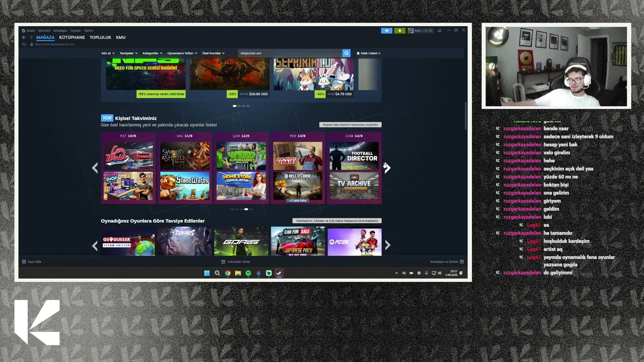Viewport: 644px width, 362px height.
Task: Launch Google Chrome from the taskbar
Action: pyautogui.click(x=227, y=273)
